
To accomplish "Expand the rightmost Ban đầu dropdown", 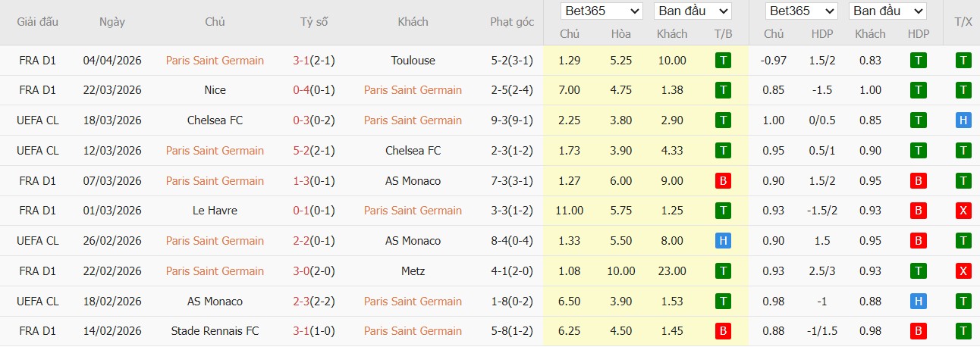I will pos(887,11).
